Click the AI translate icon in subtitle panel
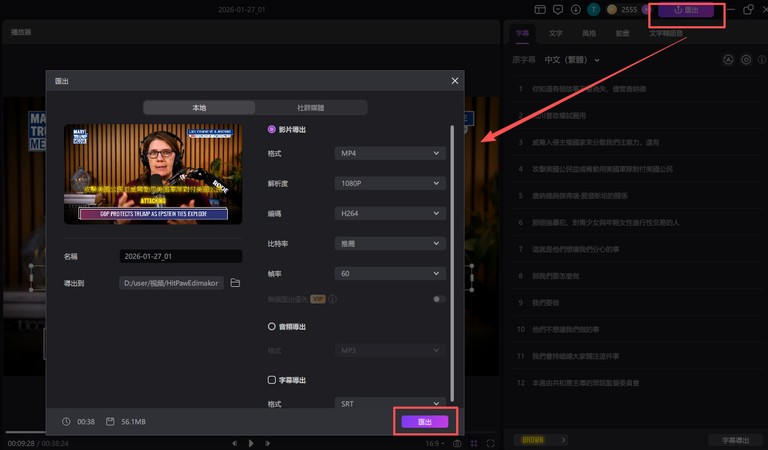Image resolution: width=768 pixels, height=450 pixels. click(x=728, y=60)
